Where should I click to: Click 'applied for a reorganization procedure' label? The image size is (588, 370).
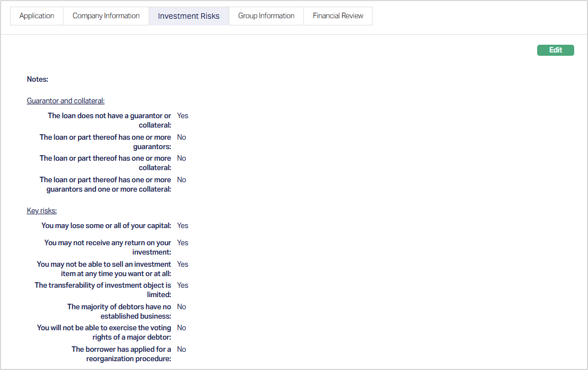click(x=122, y=354)
